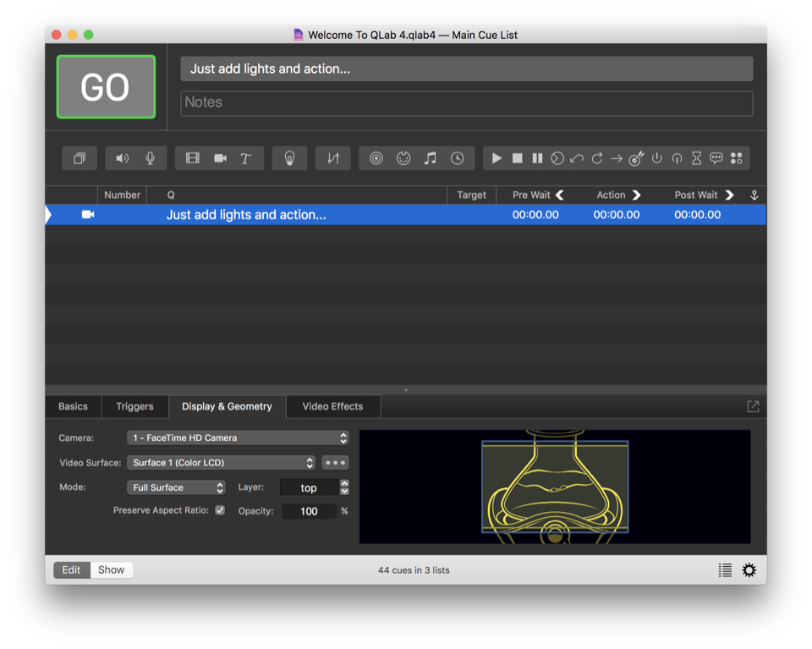812x649 pixels.
Task: Add an Audio cue with the speaker icon
Action: point(123,158)
